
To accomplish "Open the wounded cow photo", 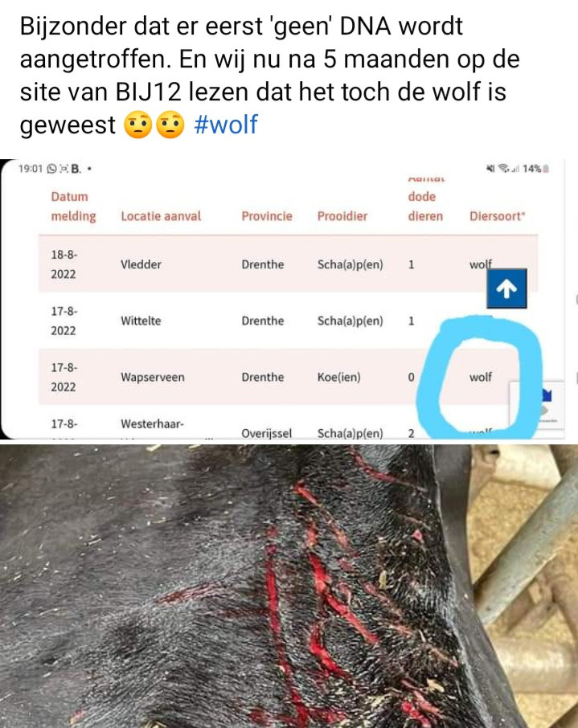I will pyautogui.click(x=289, y=586).
